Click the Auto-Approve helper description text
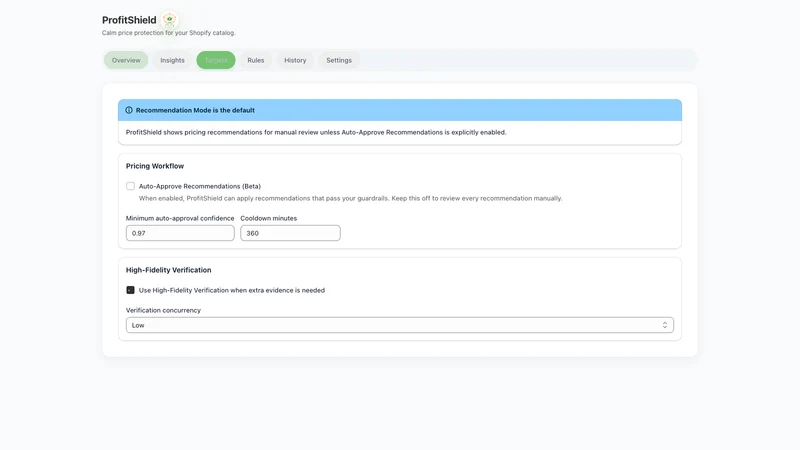The image size is (800, 450). [351, 198]
